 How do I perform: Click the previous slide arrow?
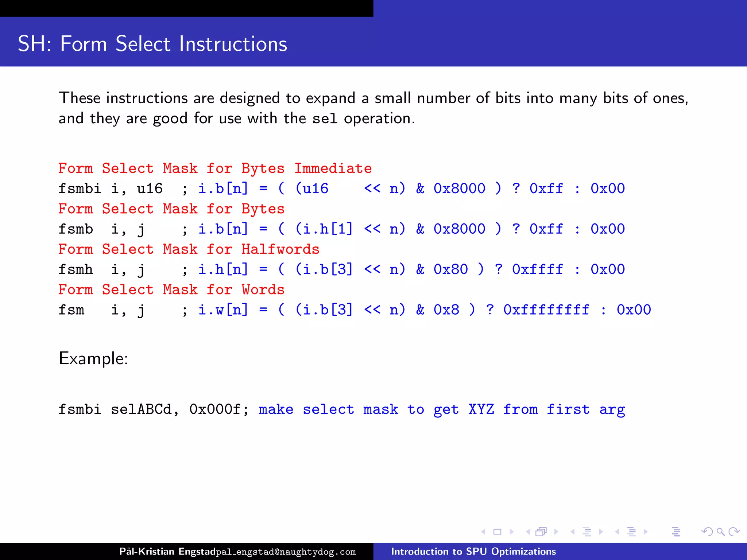pos(483,532)
